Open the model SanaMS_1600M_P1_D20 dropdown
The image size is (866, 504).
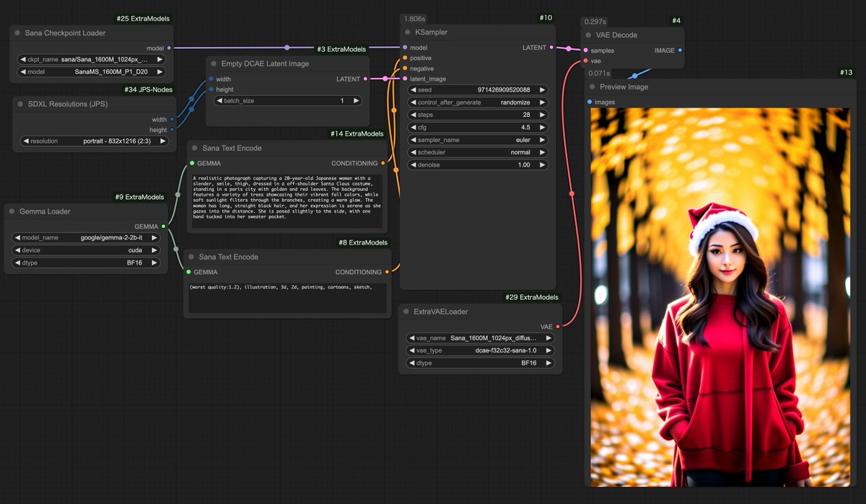[92, 72]
